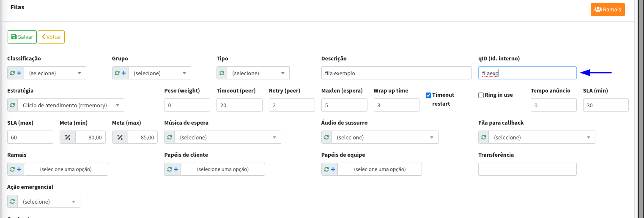Open Ramais via the orange button
Viewport: 644px width, 218px height.
point(607,9)
